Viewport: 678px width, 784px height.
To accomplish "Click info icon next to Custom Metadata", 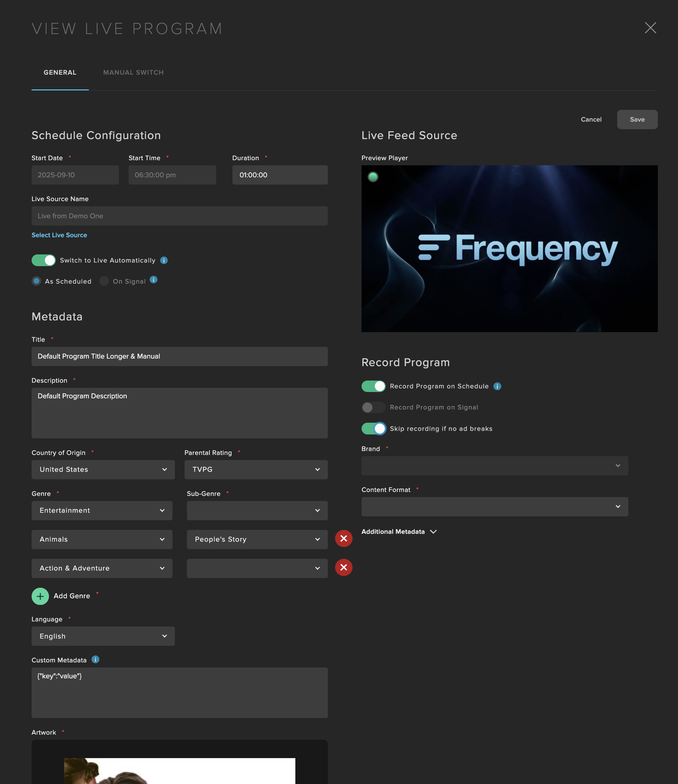I will click(95, 660).
